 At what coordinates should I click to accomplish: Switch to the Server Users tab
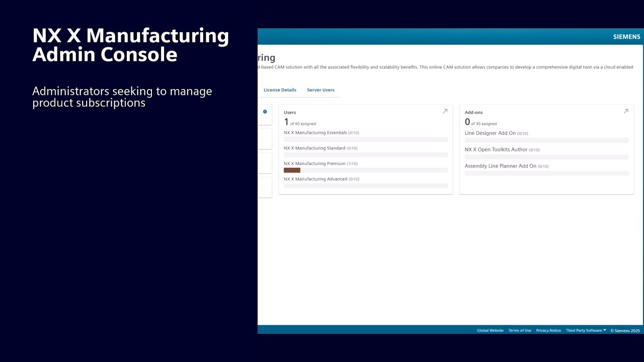coord(320,90)
